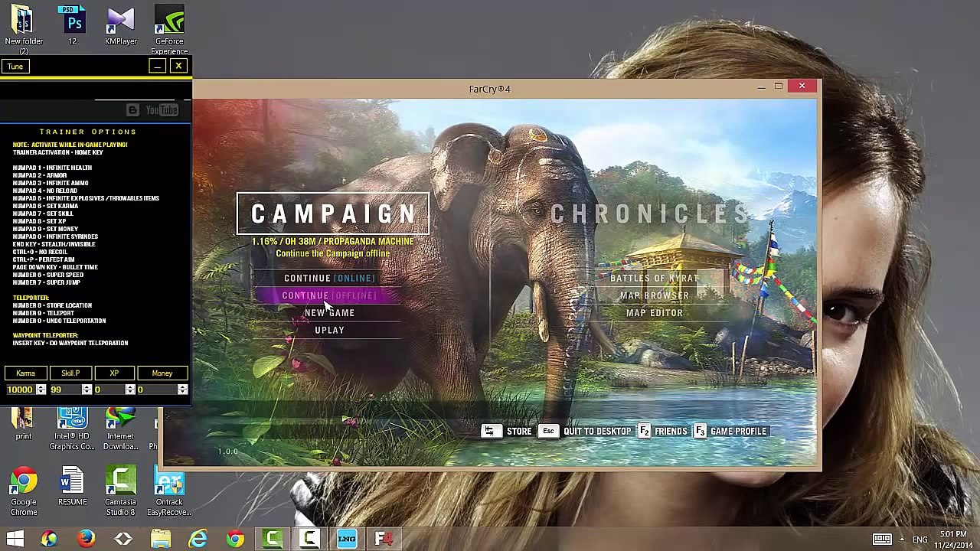
Task: Open the print folder on the desktop
Action: 23,425
